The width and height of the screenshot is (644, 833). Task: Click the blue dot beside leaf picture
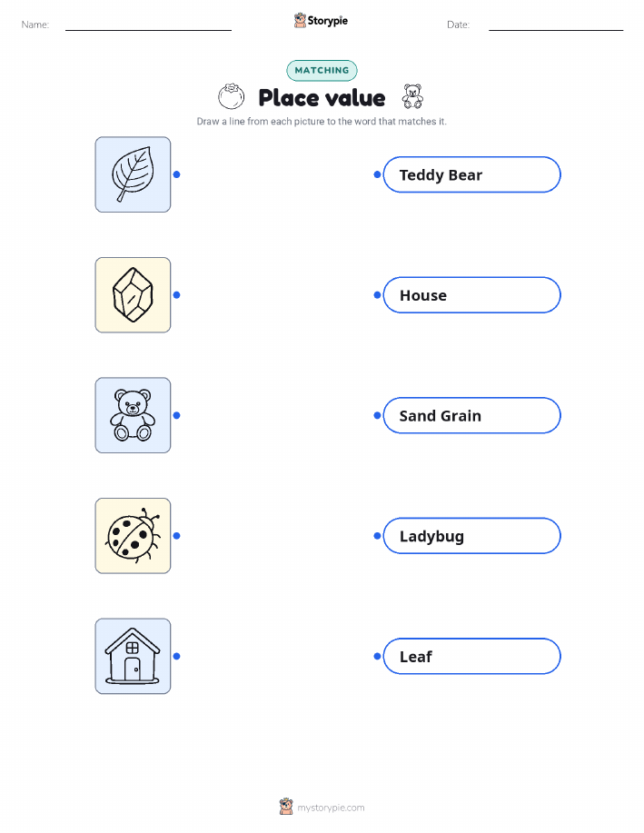tap(177, 174)
